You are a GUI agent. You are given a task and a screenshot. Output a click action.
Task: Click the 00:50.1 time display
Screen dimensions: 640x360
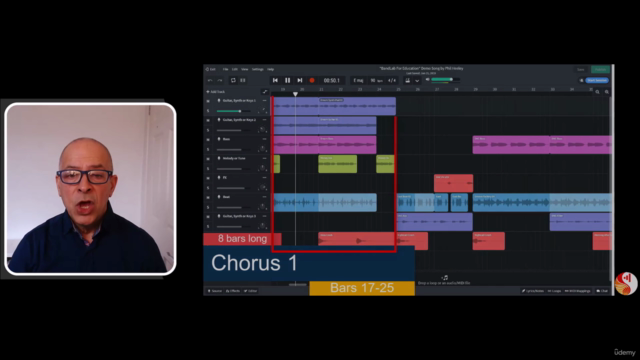click(331, 80)
